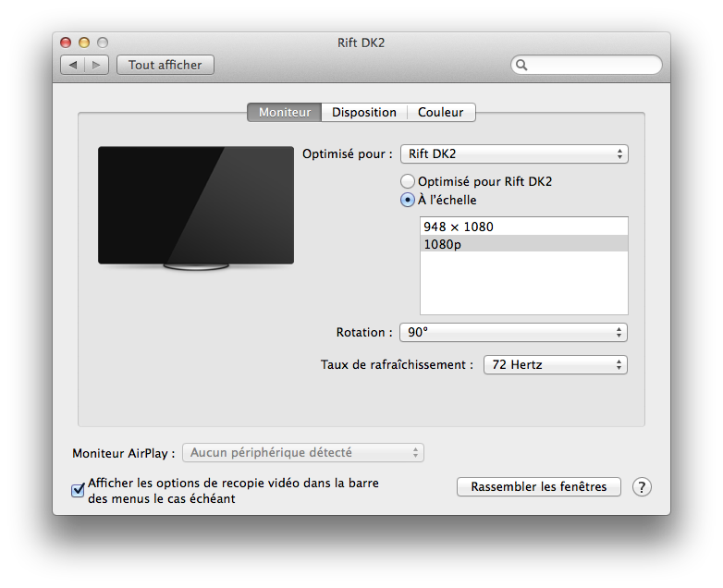Uncheck Afficher les options de recopie vidéo
The height and width of the screenshot is (588, 723).
(78, 490)
